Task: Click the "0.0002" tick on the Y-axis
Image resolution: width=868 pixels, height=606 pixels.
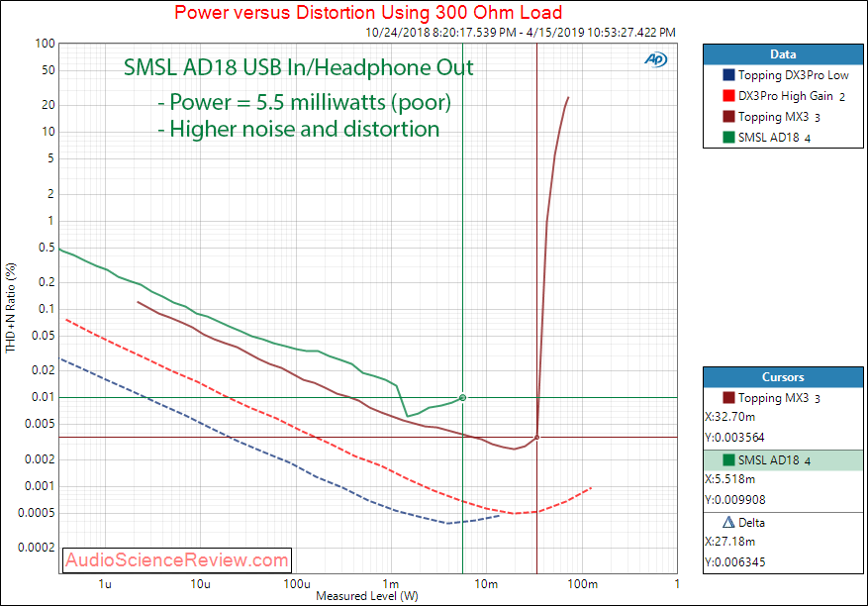Action: [37, 548]
